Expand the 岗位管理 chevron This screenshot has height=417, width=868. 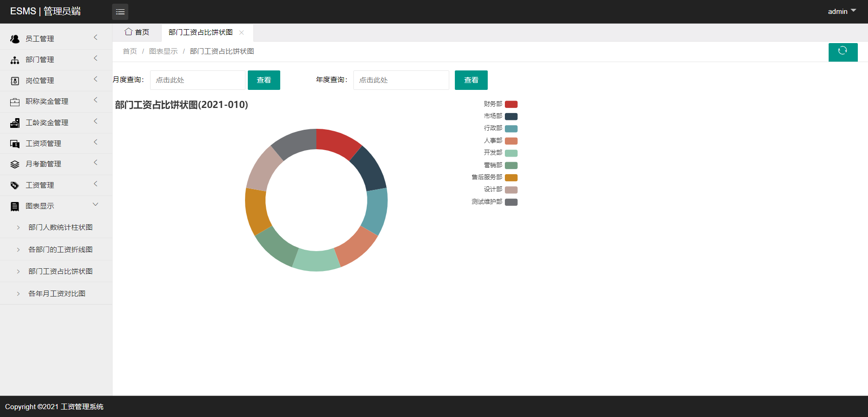tap(96, 79)
